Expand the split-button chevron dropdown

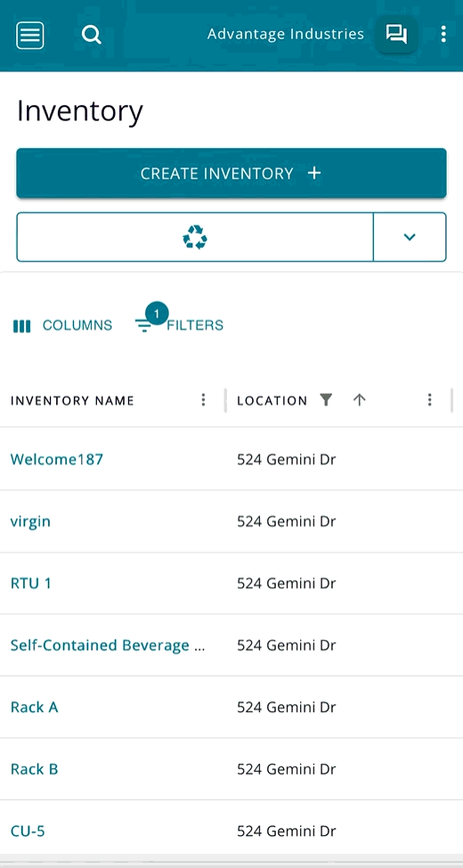pos(410,237)
